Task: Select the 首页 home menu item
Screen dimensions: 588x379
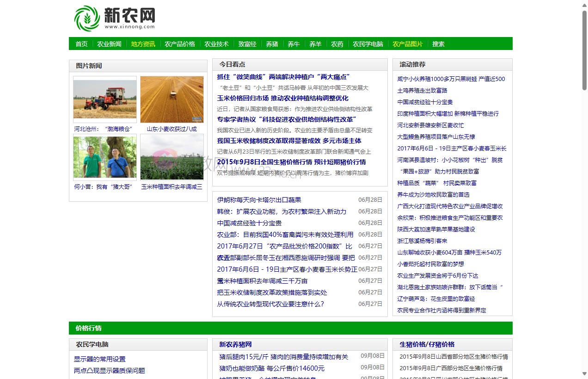Action: (81, 43)
